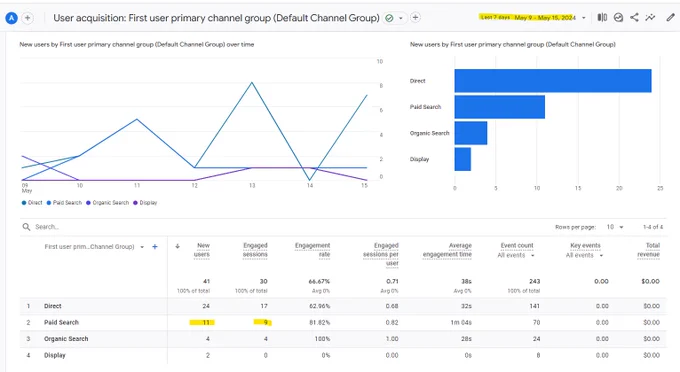Click the green check status icon beside the title
The image size is (680, 372).
pos(389,18)
